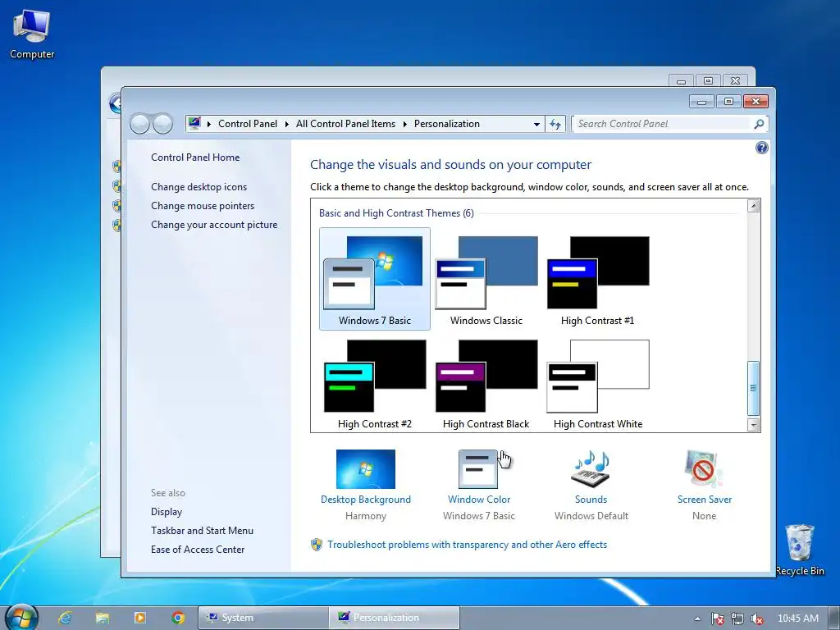Click the Desktop Background text link

(x=365, y=500)
